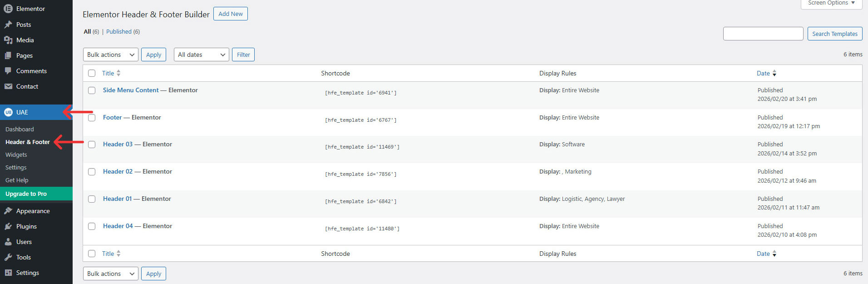Screen dimensions: 868x284
Task: Open the Widgets submenu item
Action: [x=16, y=154]
